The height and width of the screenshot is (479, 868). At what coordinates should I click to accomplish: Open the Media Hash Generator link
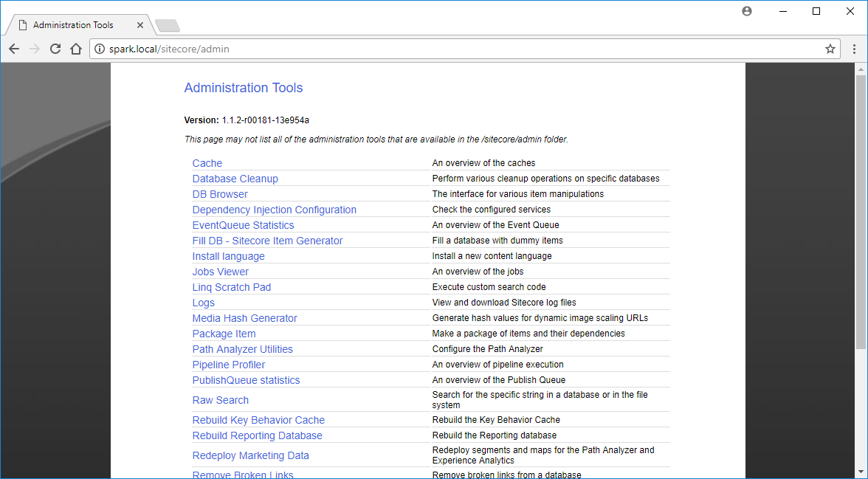click(x=245, y=318)
